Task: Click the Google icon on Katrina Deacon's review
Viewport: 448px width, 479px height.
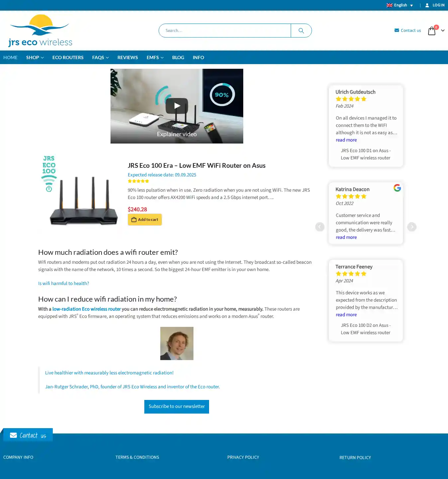Action: (x=397, y=188)
